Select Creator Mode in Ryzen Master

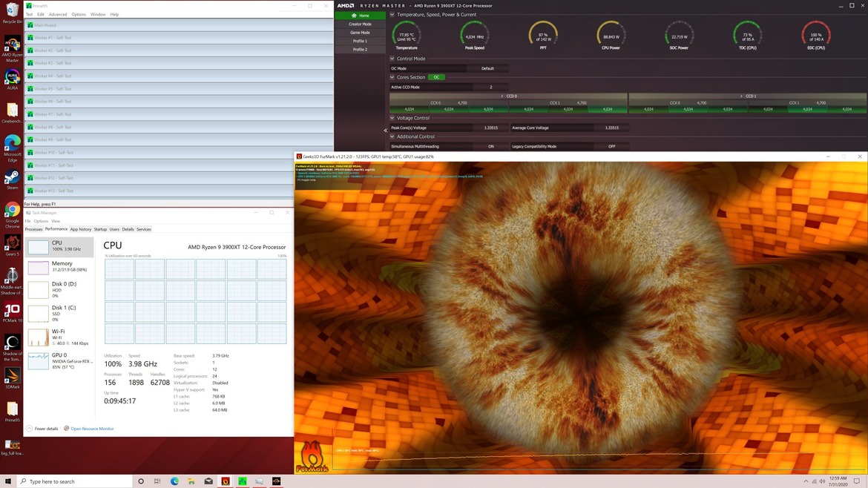[x=361, y=24]
